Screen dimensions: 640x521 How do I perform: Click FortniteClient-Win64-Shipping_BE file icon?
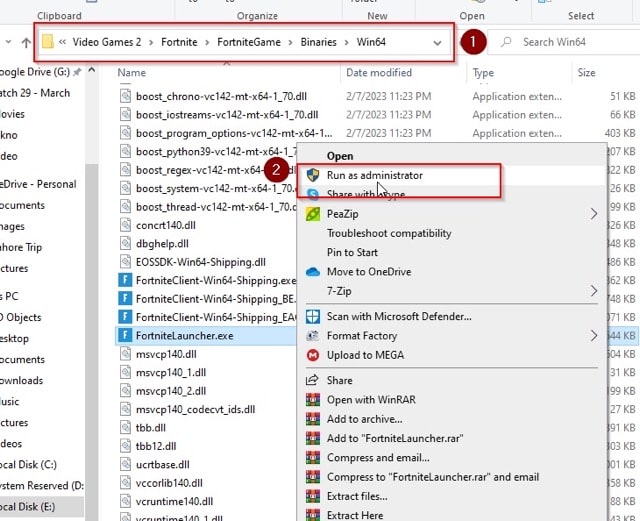125,298
